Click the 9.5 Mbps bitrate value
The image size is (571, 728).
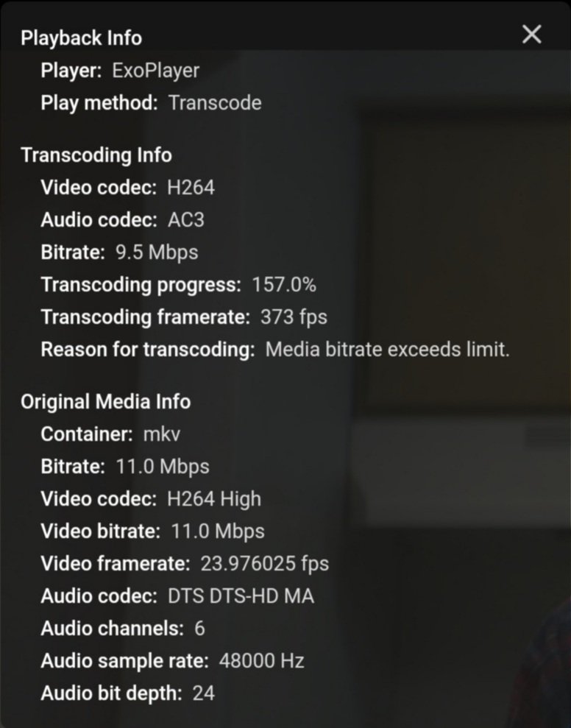155,252
